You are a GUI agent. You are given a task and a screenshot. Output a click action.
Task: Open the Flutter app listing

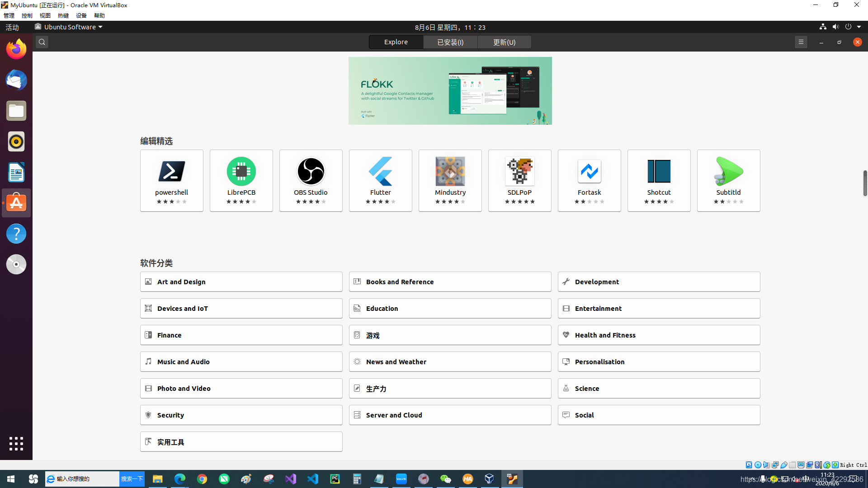point(380,180)
